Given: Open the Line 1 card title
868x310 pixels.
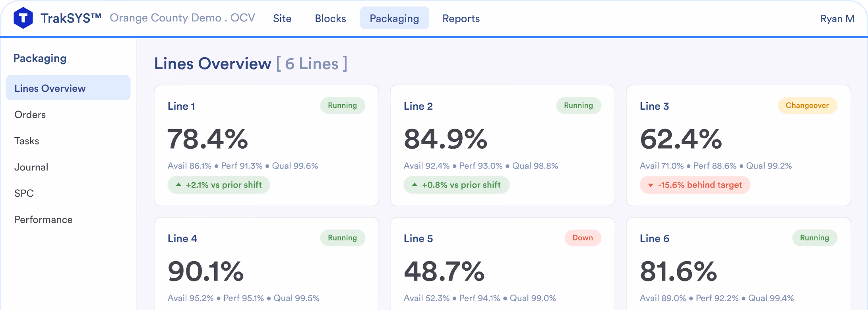Looking at the screenshot, I should 181,106.
